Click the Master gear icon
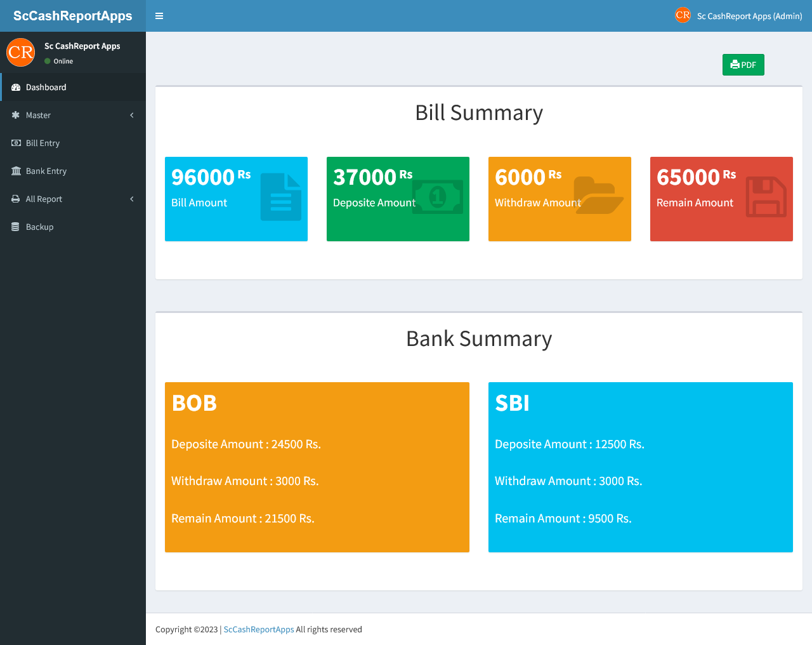This screenshot has width=812, height=645. click(x=16, y=116)
